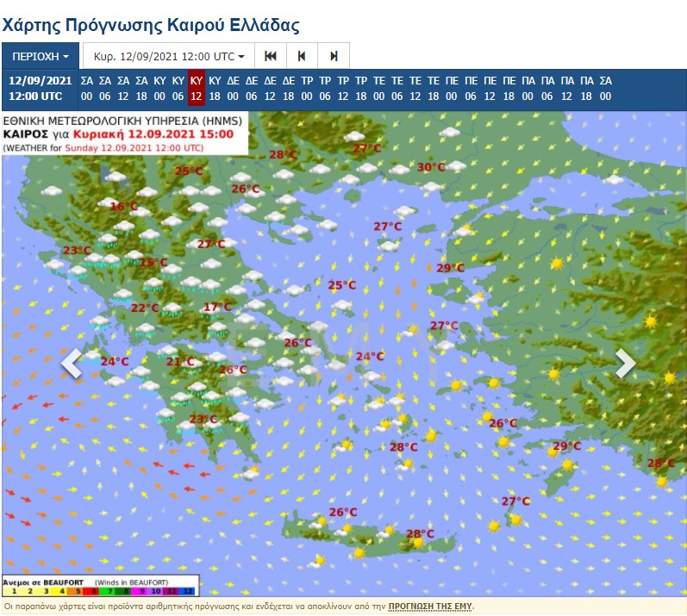Screen dimensions: 687x616
Task: Click the Κυριακή 12.09.2021 15:00 red date text
Action: tap(153, 134)
